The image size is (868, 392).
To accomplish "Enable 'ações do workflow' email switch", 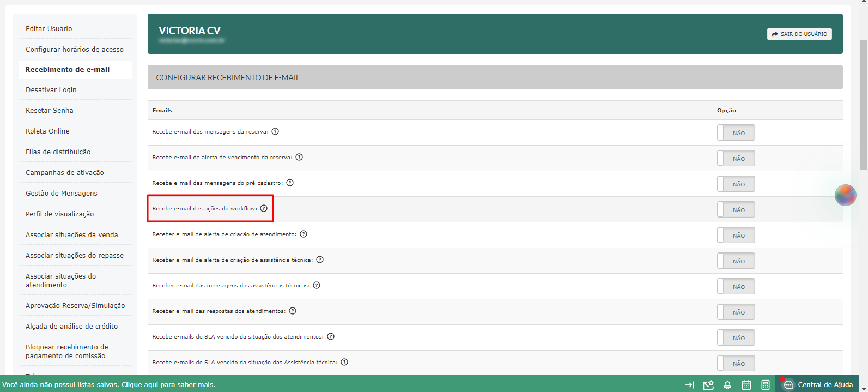I will (736, 209).
